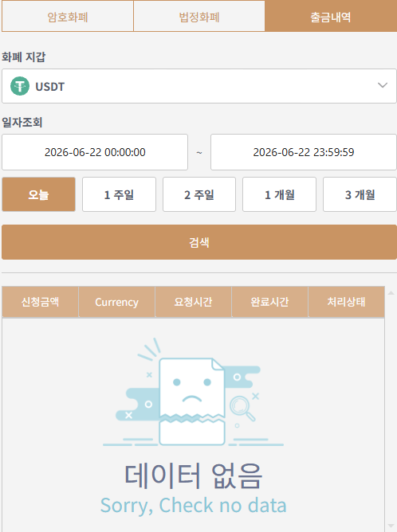Viewport: 397px width, 532px height.
Task: Select the 1 주일 date range
Action: [119, 194]
